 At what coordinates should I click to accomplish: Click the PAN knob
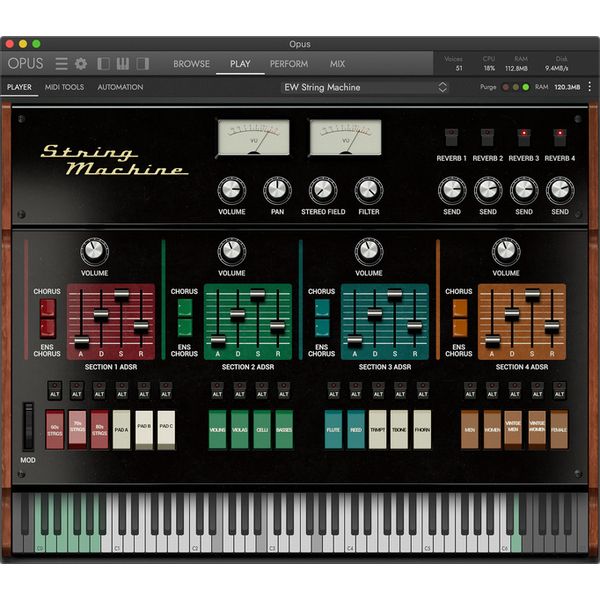click(277, 190)
